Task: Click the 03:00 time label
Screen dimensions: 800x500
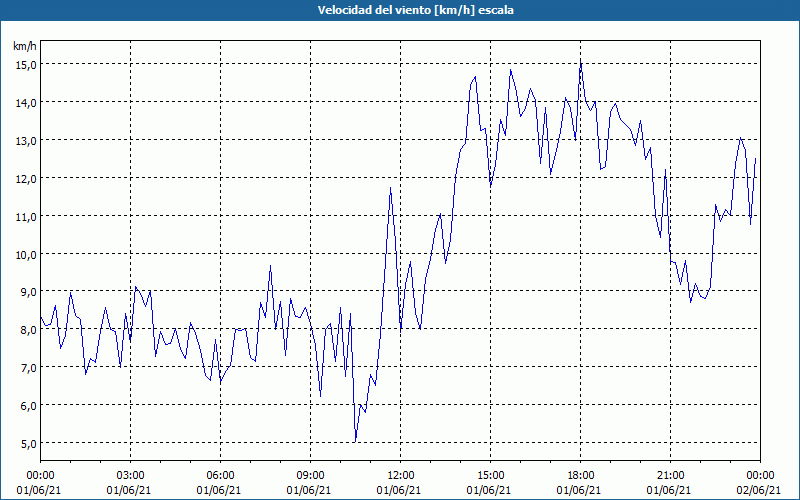Action: point(131,476)
